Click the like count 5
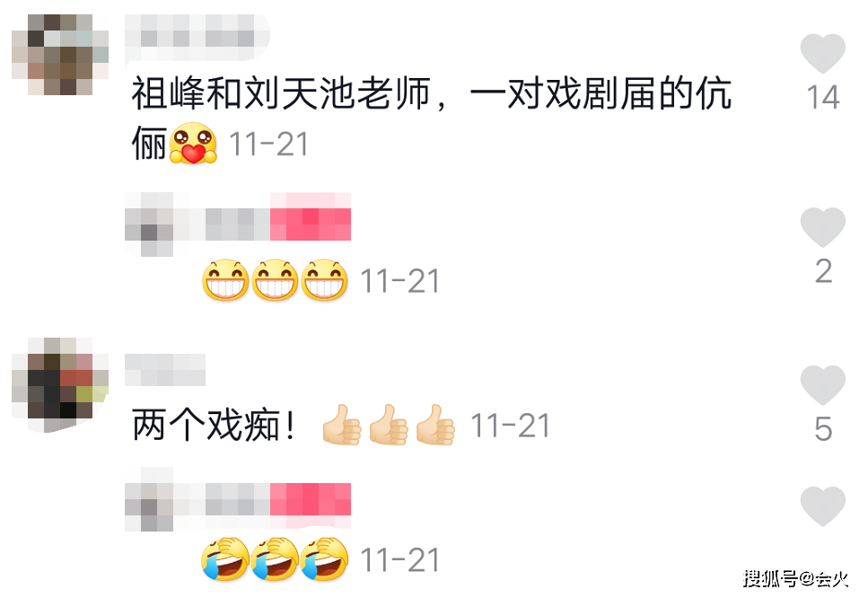 [x=823, y=428]
